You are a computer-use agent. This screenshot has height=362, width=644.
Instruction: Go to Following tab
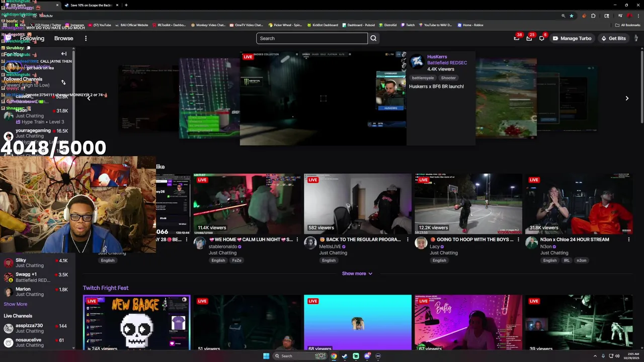32,38
